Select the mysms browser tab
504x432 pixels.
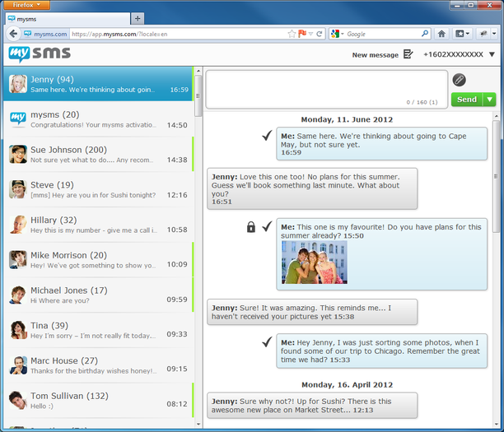66,18
